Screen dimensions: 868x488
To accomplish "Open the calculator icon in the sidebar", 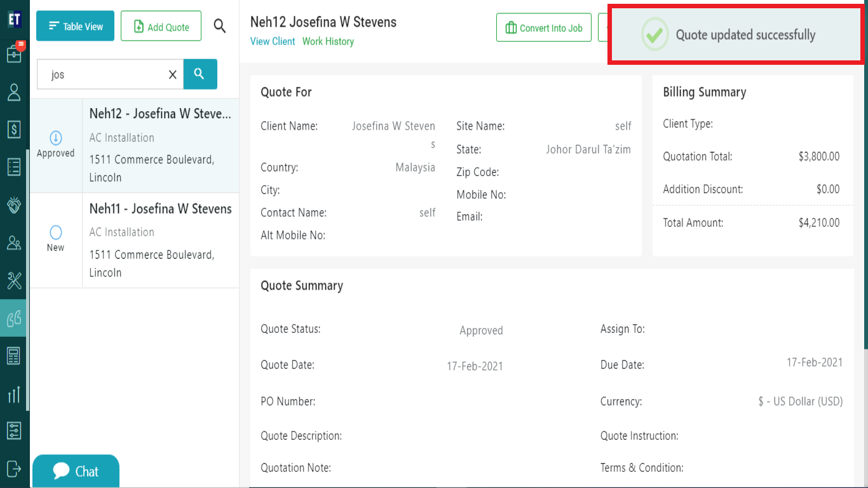I will [x=14, y=356].
